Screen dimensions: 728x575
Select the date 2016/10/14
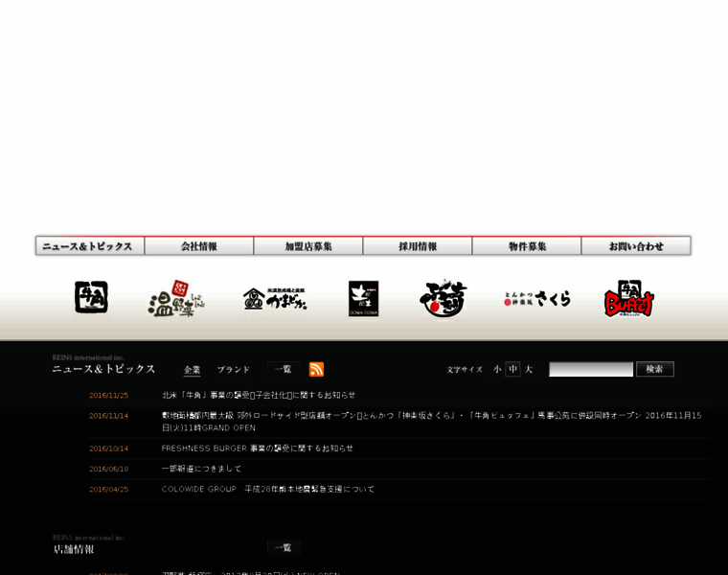pos(108,448)
